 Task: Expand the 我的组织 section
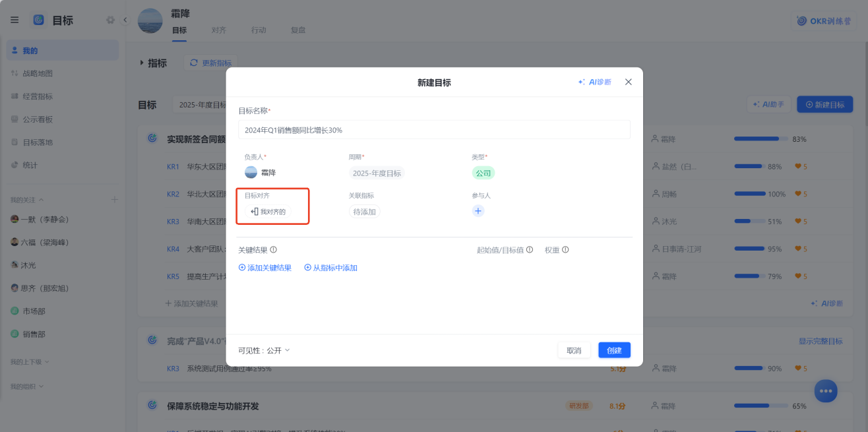point(27,386)
